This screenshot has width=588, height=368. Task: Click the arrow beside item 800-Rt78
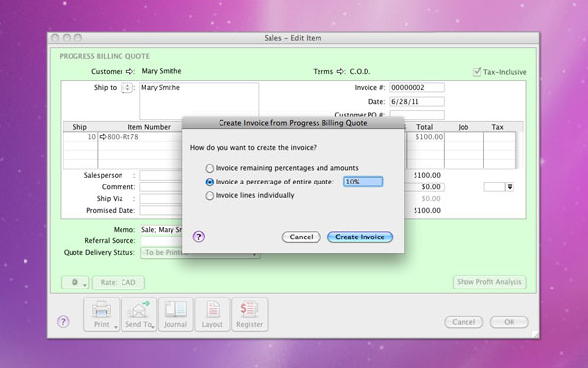click(x=103, y=137)
